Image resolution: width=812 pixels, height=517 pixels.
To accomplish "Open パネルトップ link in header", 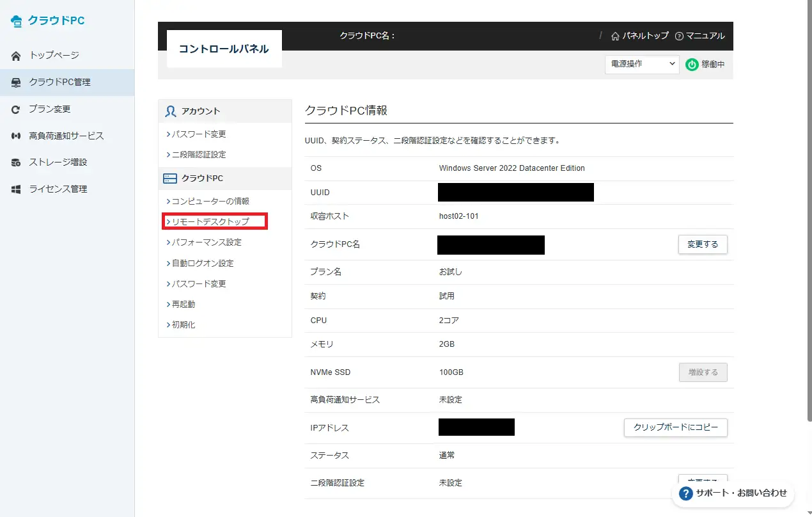I will 640,36.
